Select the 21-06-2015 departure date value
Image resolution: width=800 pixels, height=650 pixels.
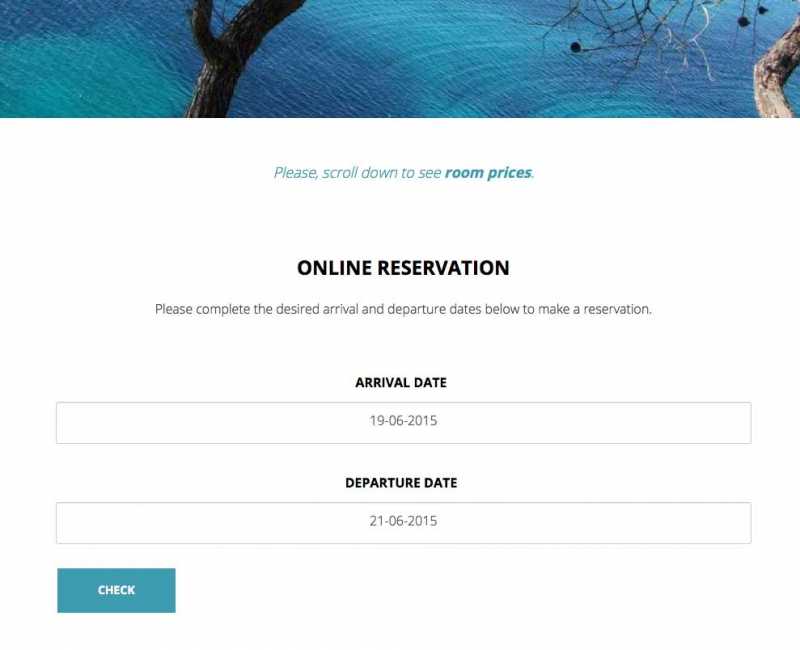click(x=404, y=521)
